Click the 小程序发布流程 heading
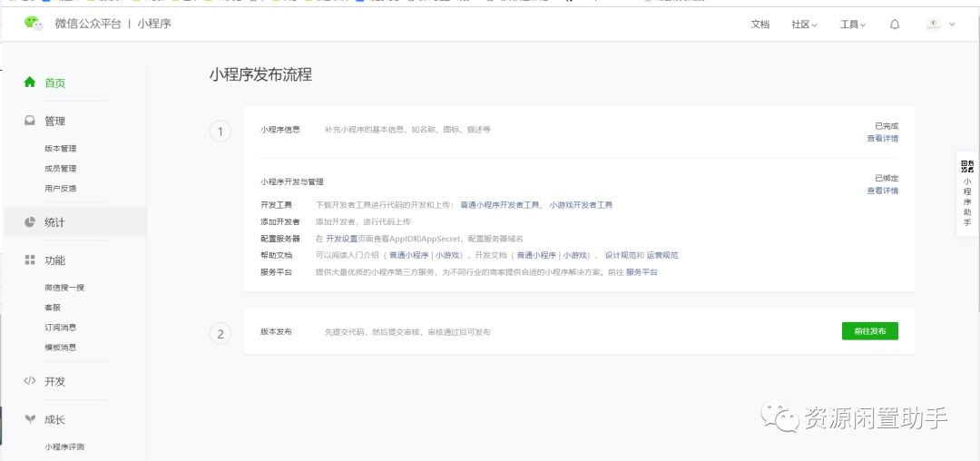Viewport: 980px width, 461px height. tap(260, 75)
